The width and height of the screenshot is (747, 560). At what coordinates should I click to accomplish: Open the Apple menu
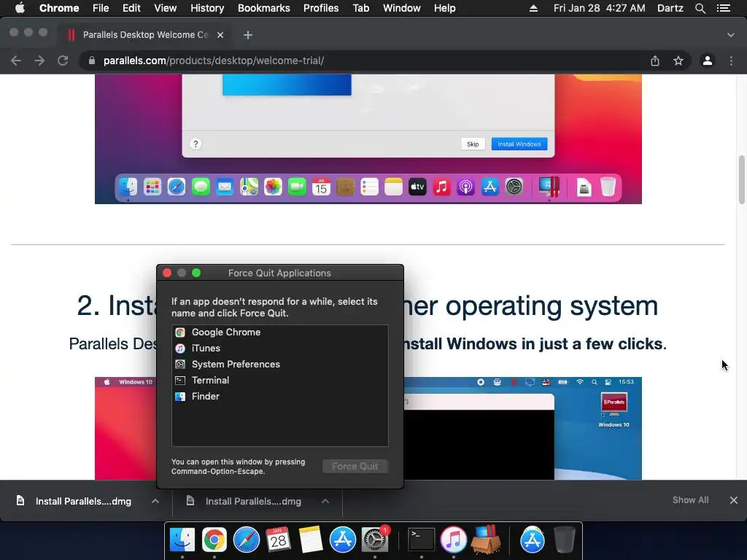coord(20,8)
